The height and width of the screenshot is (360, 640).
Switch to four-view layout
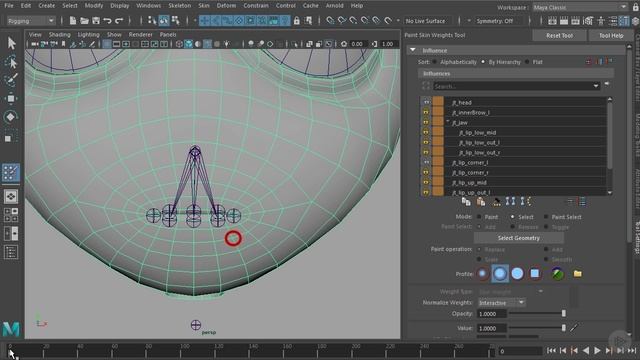tap(11, 215)
